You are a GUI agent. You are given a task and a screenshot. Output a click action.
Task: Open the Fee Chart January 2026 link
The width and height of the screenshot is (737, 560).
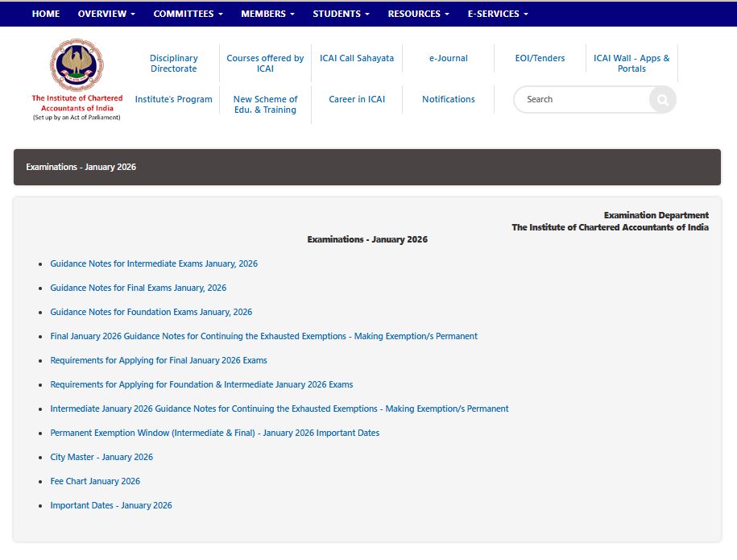(95, 481)
